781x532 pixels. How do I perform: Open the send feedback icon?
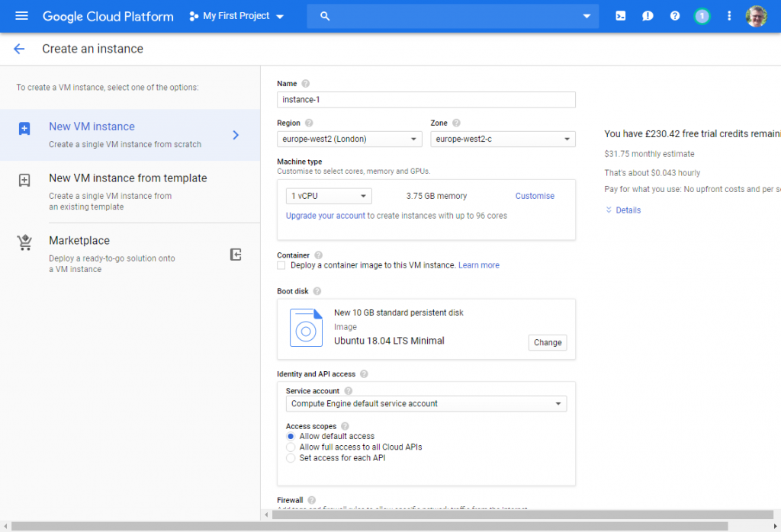click(x=648, y=16)
